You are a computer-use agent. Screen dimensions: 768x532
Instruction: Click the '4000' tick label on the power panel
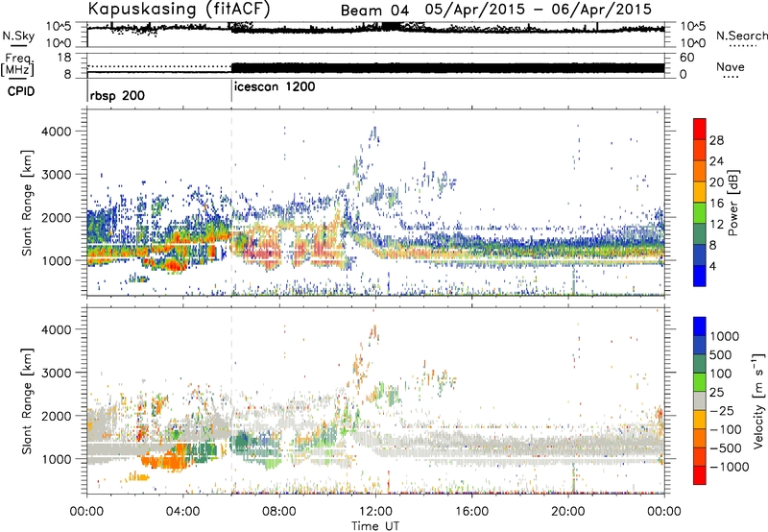[56, 132]
